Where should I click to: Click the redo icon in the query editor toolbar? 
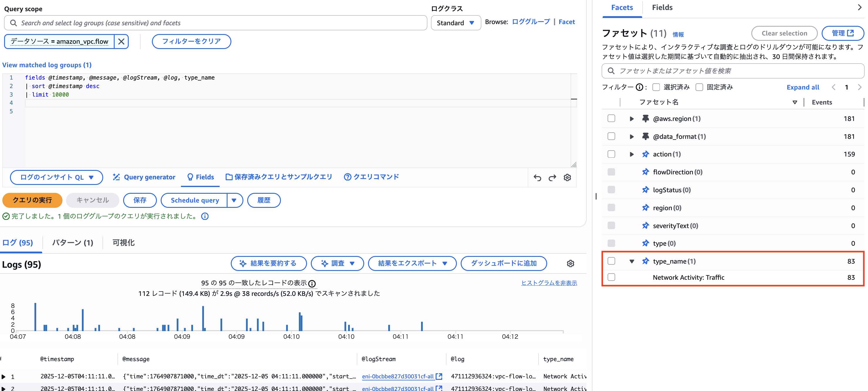[x=552, y=178]
